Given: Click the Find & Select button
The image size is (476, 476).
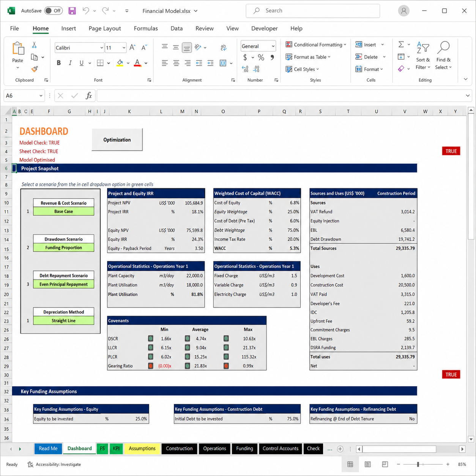Looking at the screenshot, I should (x=443, y=55).
